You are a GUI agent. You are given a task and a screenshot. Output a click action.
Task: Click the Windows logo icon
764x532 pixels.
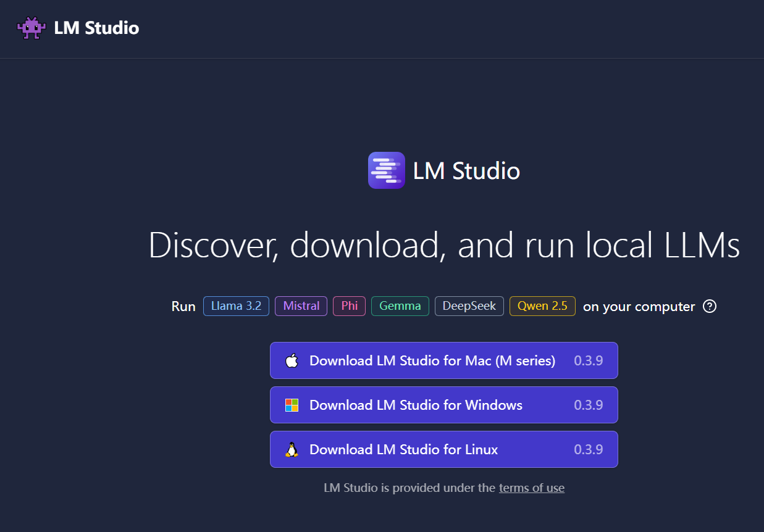point(292,405)
